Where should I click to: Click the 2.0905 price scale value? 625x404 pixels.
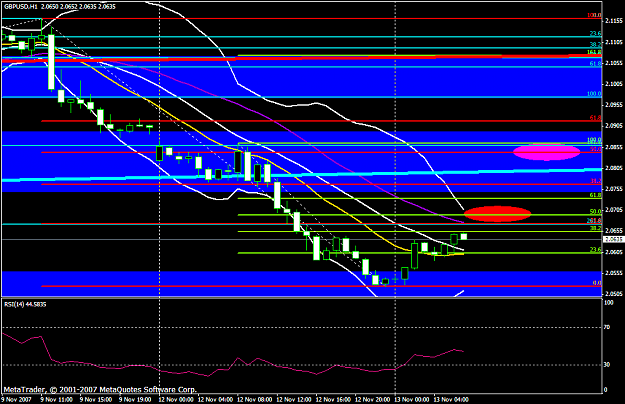pos(613,126)
